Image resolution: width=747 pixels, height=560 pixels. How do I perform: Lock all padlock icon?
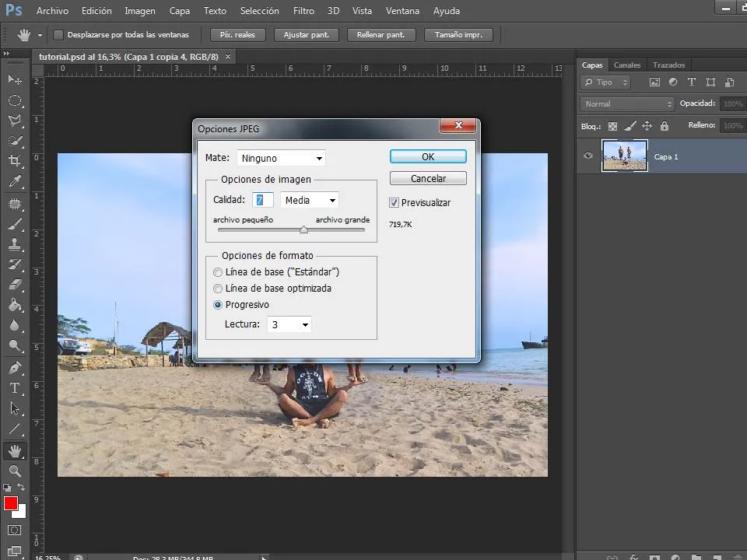(x=664, y=126)
